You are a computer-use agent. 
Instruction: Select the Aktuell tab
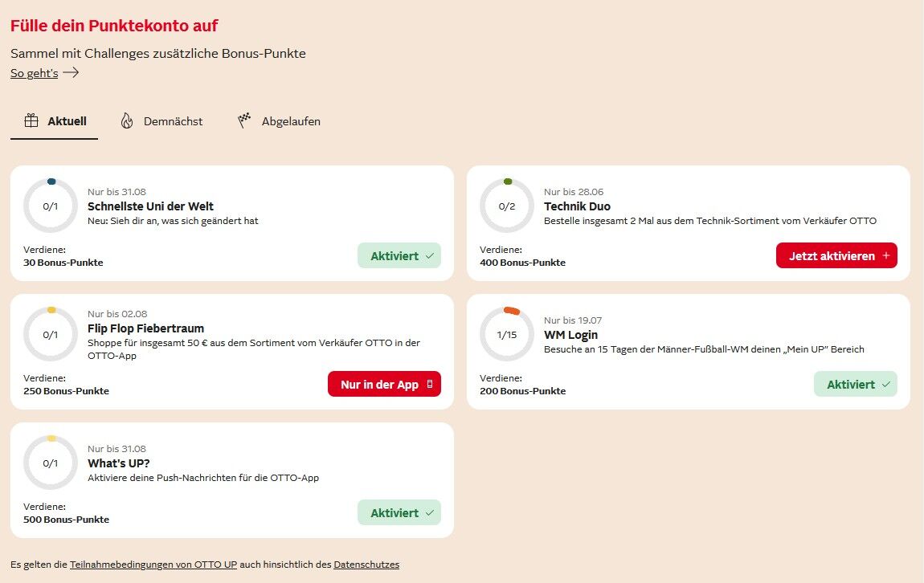coord(54,121)
